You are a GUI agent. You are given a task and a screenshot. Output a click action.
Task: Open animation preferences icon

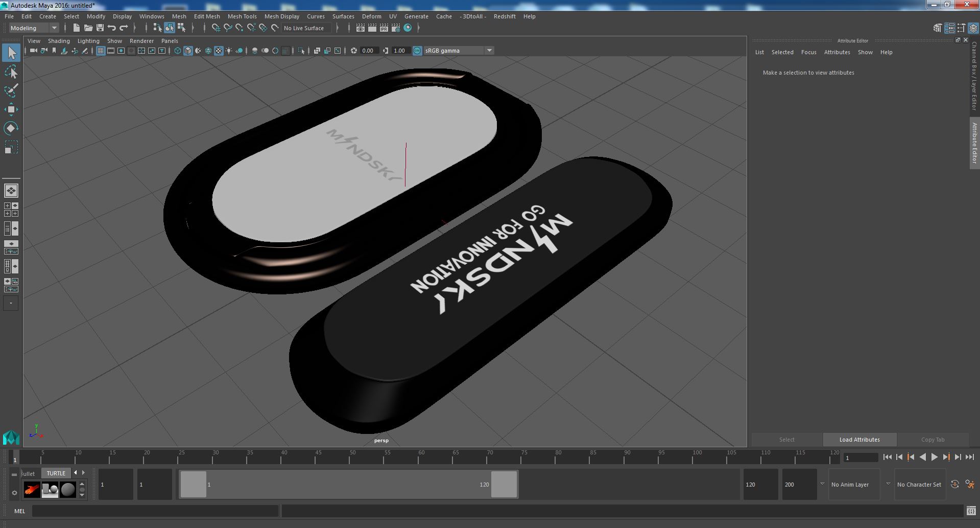[x=970, y=485]
